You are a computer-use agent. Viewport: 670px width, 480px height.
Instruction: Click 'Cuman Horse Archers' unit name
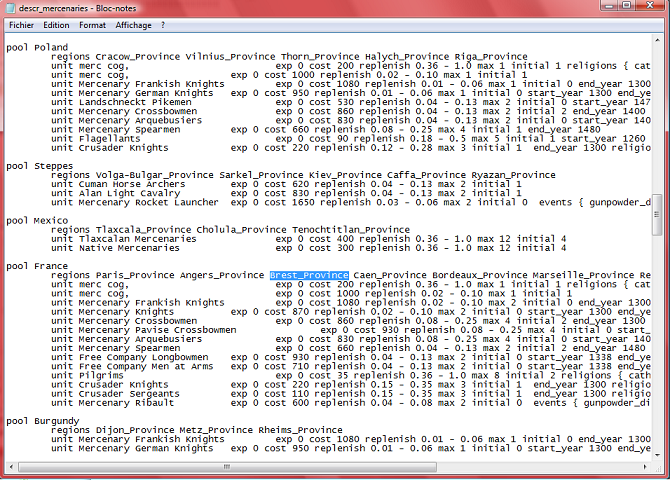[132, 184]
